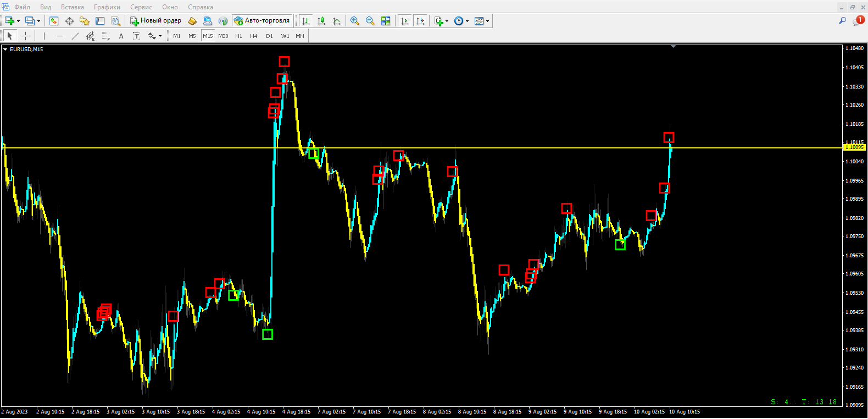
Task: Expand the indicators list dropdown arrow
Action: (447, 21)
